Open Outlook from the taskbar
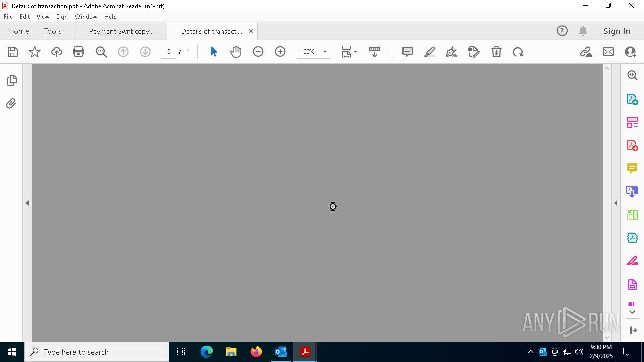Viewport: 644px width, 362px height. coord(280,352)
